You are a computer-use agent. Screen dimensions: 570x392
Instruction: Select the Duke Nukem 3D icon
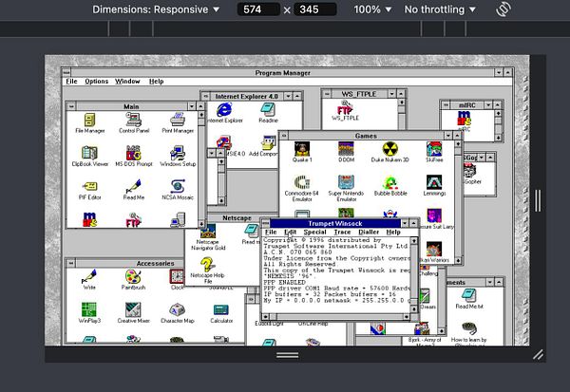pos(390,152)
